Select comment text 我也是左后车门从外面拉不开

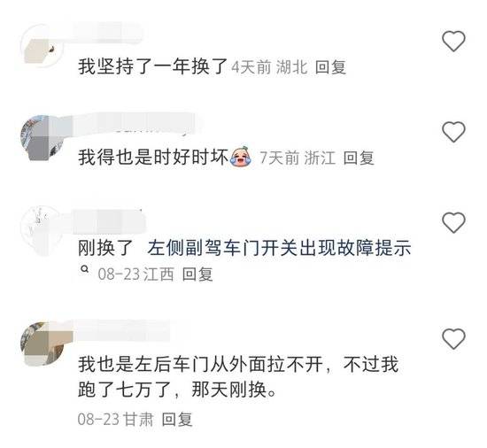200,364
